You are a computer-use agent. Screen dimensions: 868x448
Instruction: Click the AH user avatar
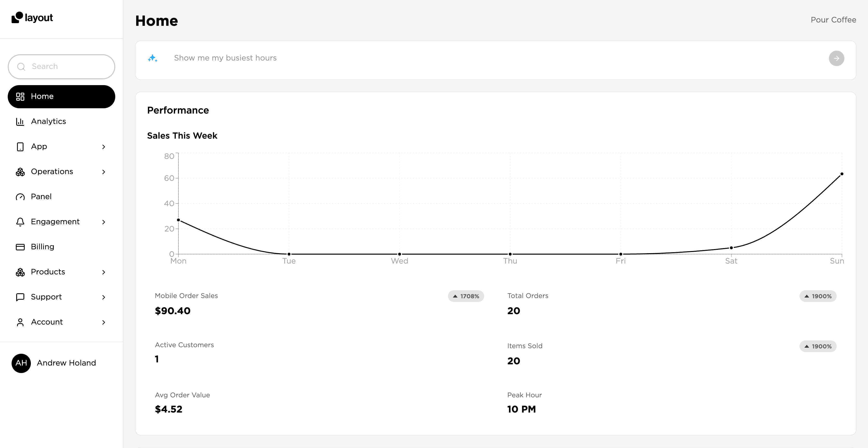click(21, 363)
